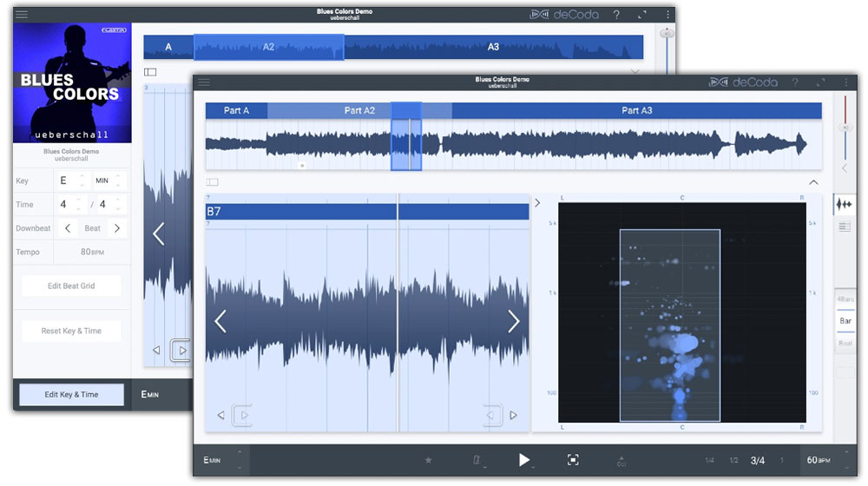Click loop end bracket icon
868x486 pixels.
pyautogui.click(x=492, y=415)
